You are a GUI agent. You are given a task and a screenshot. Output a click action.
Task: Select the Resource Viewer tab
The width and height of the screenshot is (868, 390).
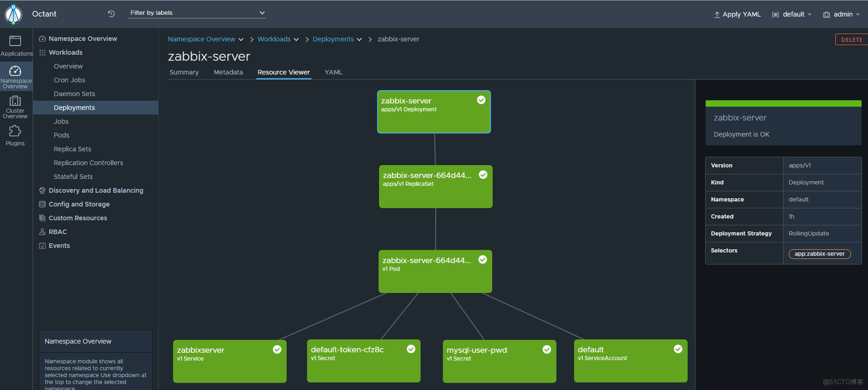click(284, 72)
